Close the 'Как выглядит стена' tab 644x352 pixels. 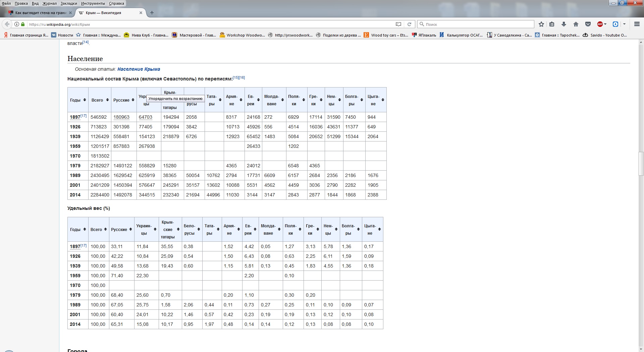pos(70,13)
